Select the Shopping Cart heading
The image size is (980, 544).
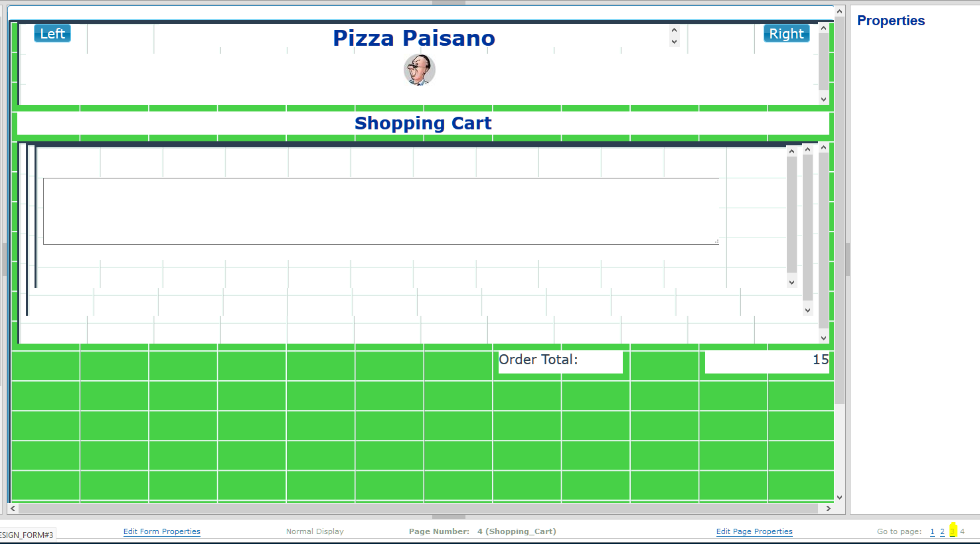tap(423, 123)
